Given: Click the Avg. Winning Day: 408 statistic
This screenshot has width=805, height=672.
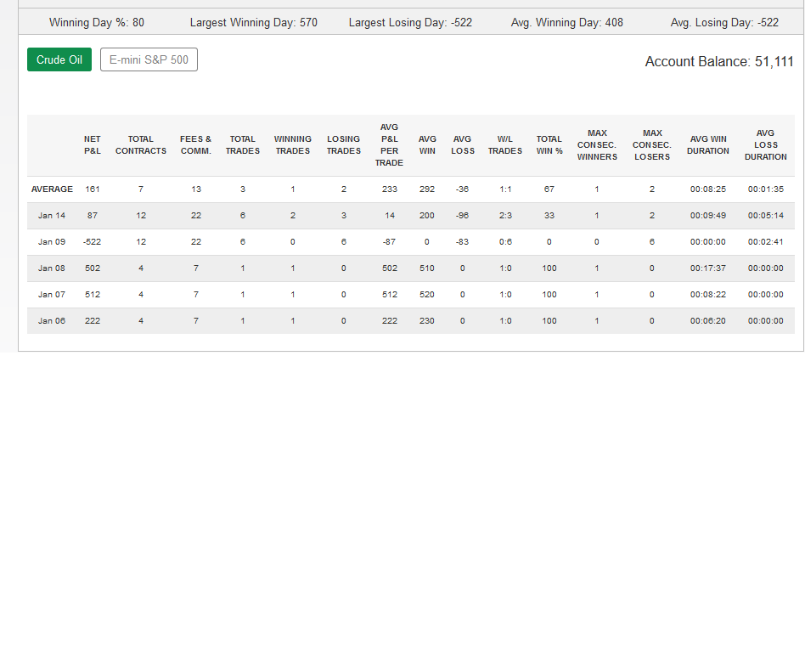Looking at the screenshot, I should (566, 23).
